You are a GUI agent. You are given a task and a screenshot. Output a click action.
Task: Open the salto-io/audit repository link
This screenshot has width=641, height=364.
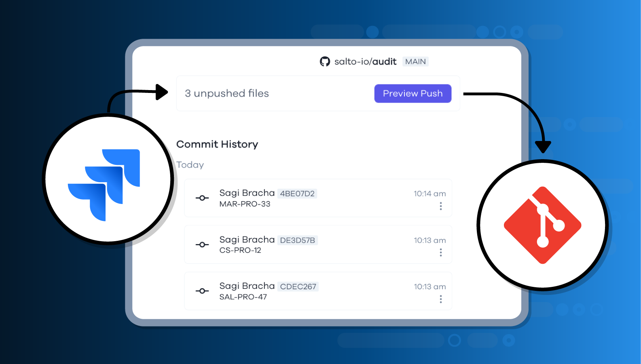pyautogui.click(x=365, y=61)
